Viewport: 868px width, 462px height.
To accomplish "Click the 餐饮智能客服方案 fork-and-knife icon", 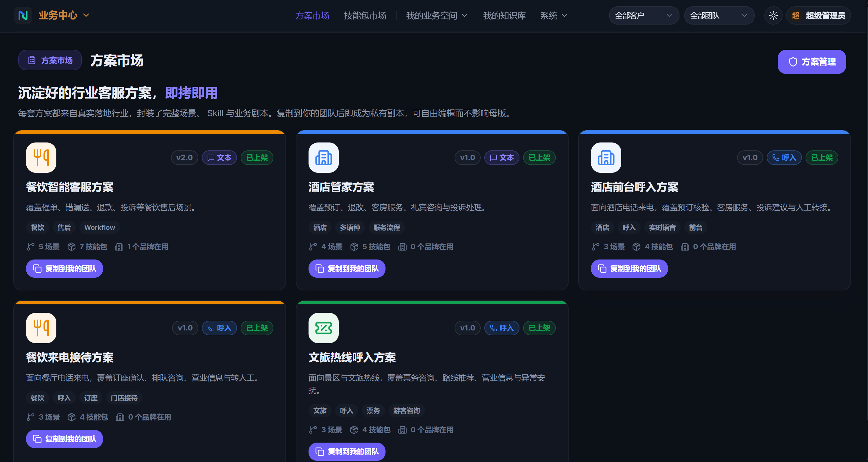I will [x=41, y=157].
